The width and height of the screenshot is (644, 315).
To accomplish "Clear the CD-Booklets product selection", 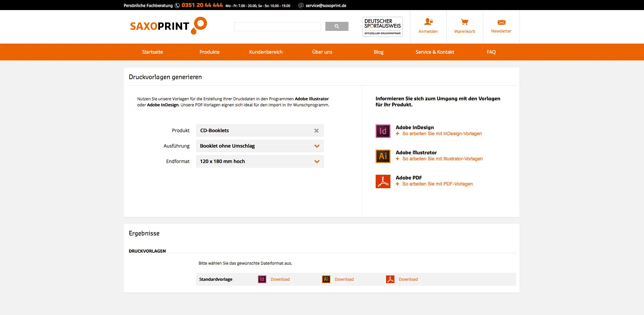I will click(x=316, y=131).
